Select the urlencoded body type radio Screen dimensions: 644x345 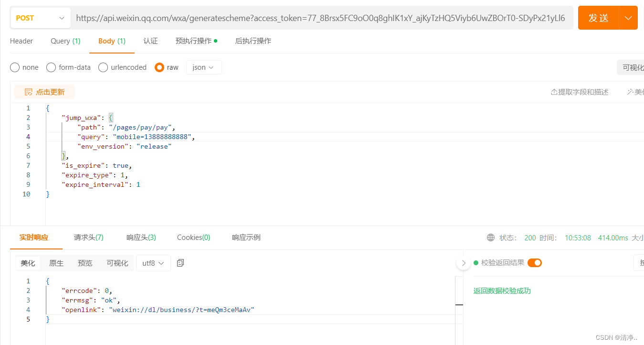103,67
